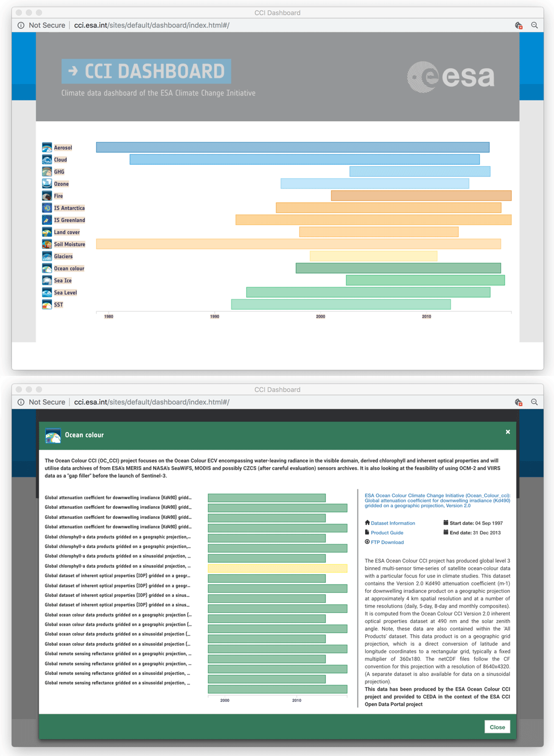This screenshot has height=756, width=554.
Task: Click the Ocean colour timeline bar
Action: tap(398, 268)
